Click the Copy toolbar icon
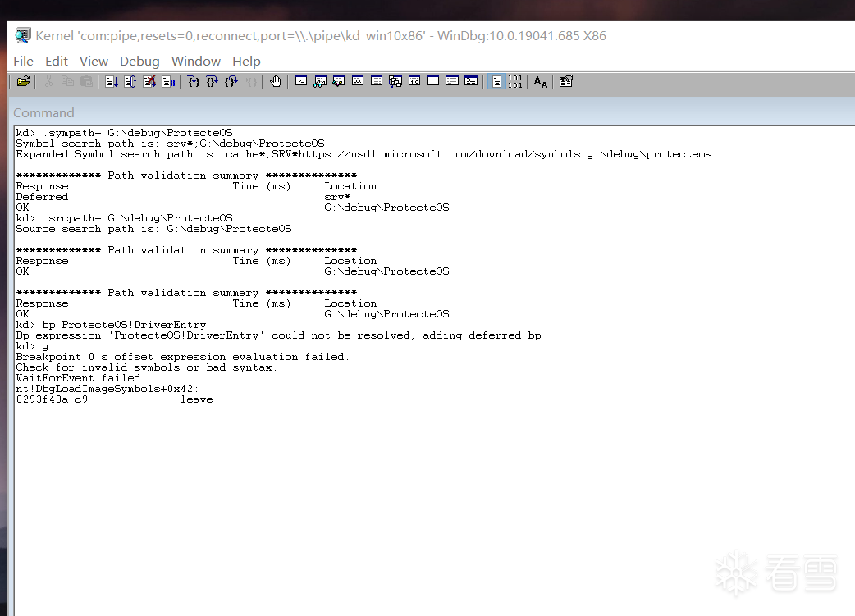 coord(67,82)
